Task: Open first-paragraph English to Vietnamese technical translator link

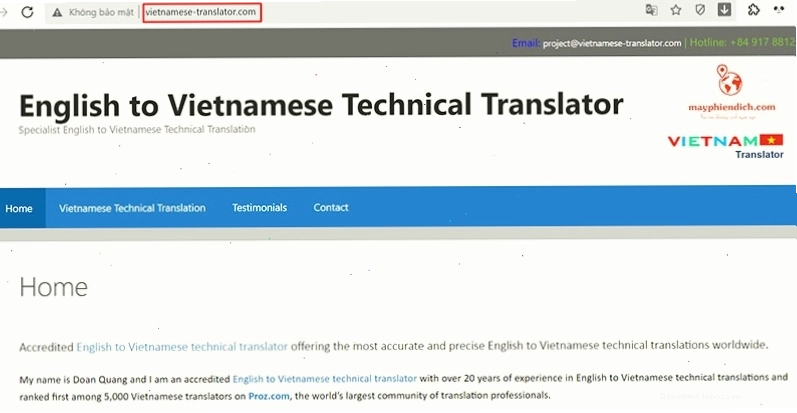Action: [x=182, y=347]
